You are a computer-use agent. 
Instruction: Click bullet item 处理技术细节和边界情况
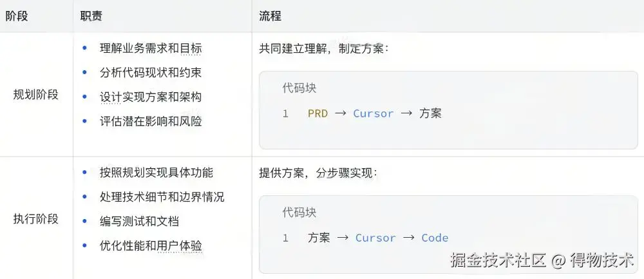pyautogui.click(x=162, y=197)
